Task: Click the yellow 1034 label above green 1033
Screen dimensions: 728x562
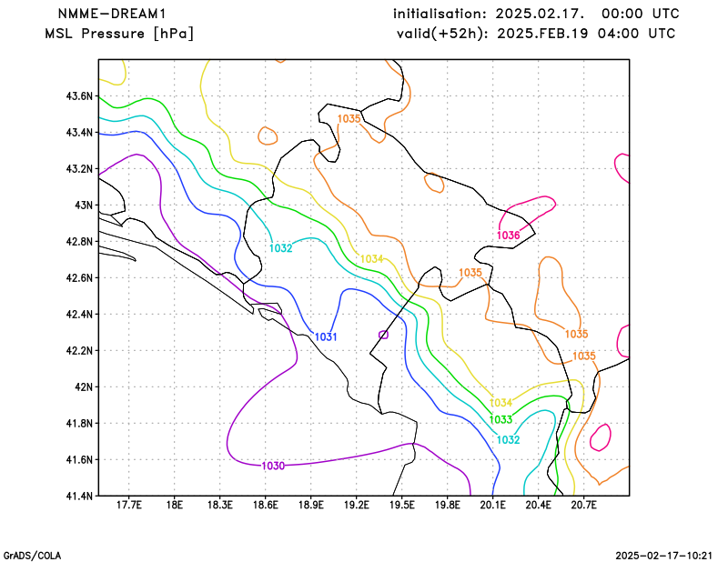Action: 500,403
